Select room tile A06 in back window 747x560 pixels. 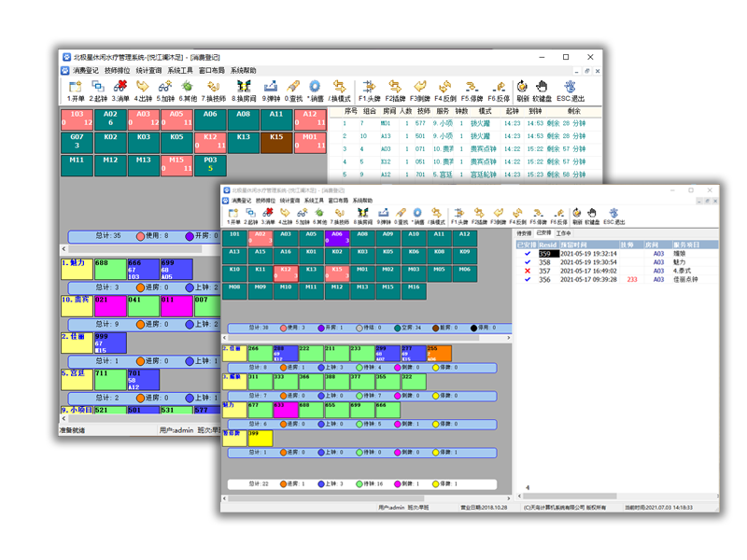(211, 119)
